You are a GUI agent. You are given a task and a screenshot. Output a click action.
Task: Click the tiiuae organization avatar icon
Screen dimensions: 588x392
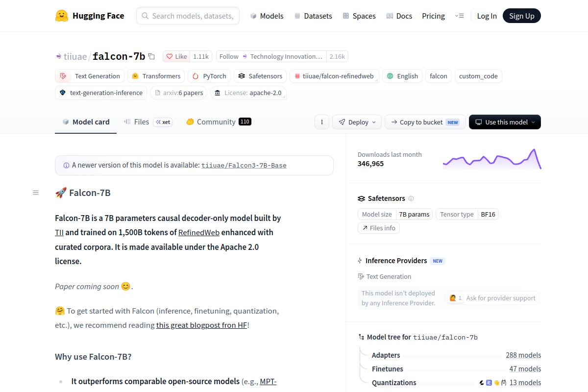59,56
